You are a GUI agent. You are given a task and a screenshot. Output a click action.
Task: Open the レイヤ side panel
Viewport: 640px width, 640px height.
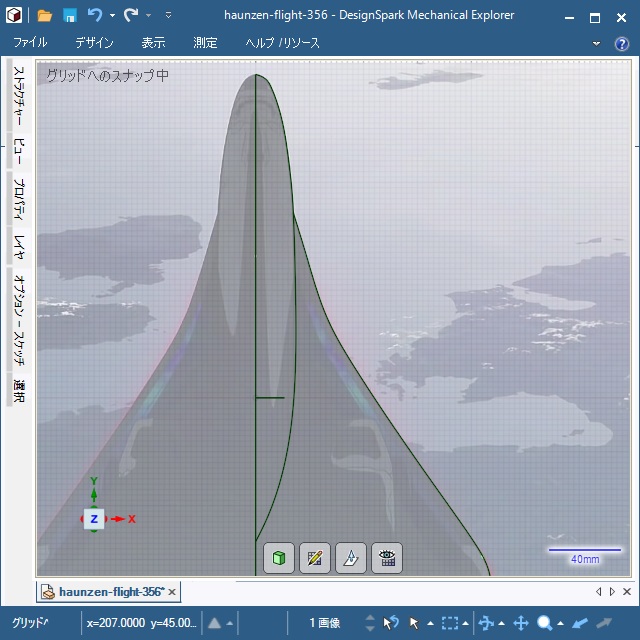click(19, 247)
